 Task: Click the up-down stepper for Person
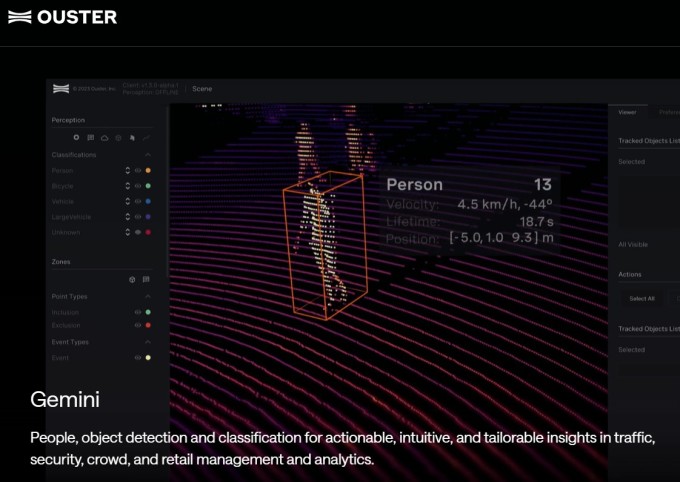(128, 171)
